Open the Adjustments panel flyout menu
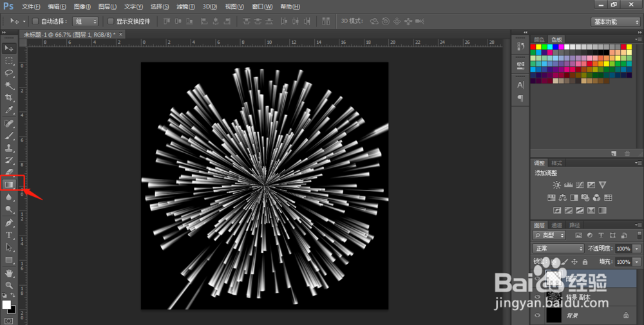The width and height of the screenshot is (644, 325). tap(638, 163)
